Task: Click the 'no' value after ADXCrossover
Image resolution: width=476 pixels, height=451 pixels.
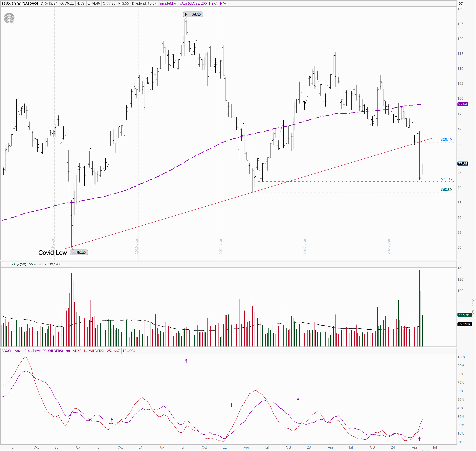Action: 68,351
